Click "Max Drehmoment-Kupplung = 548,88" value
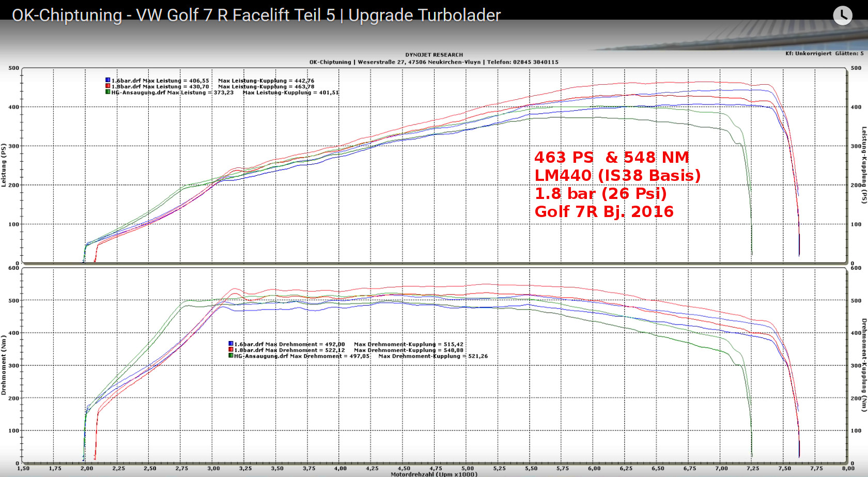 [409, 350]
